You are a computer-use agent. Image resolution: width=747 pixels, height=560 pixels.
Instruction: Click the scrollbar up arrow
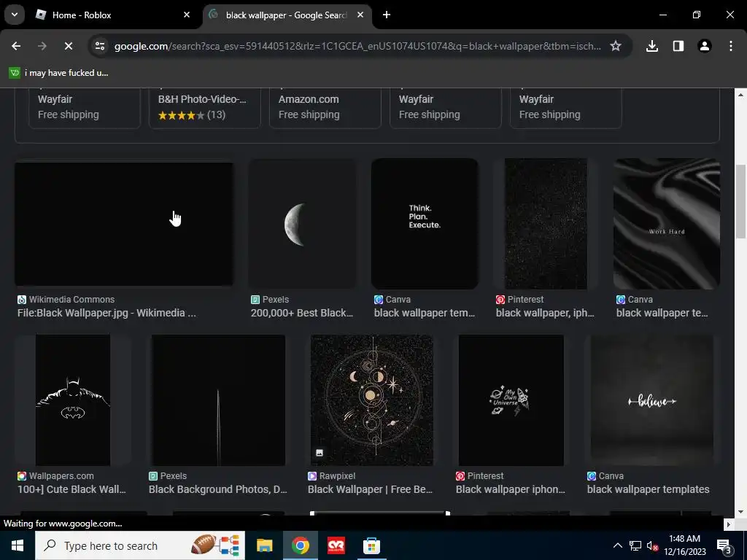click(x=741, y=95)
